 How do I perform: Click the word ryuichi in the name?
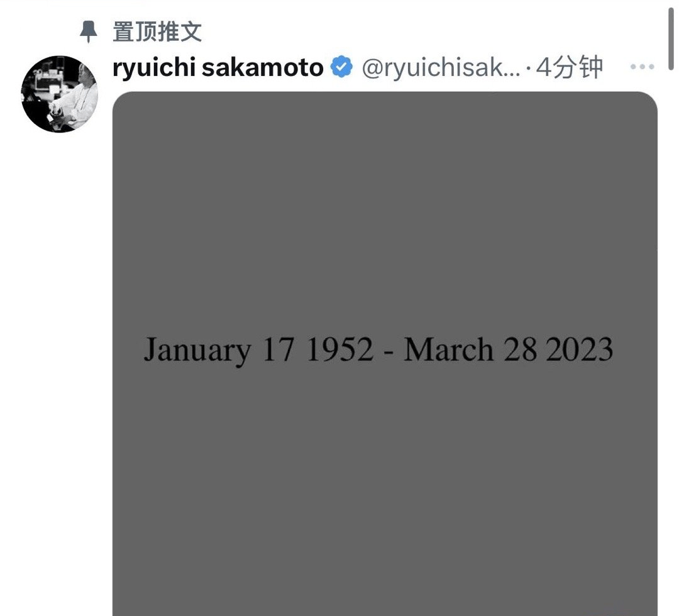click(154, 69)
